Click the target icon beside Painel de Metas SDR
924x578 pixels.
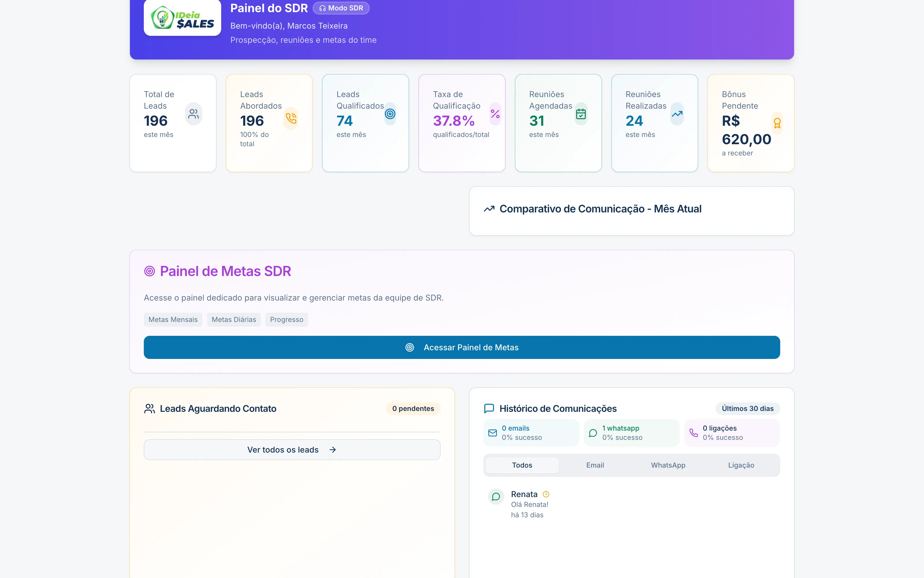point(149,271)
